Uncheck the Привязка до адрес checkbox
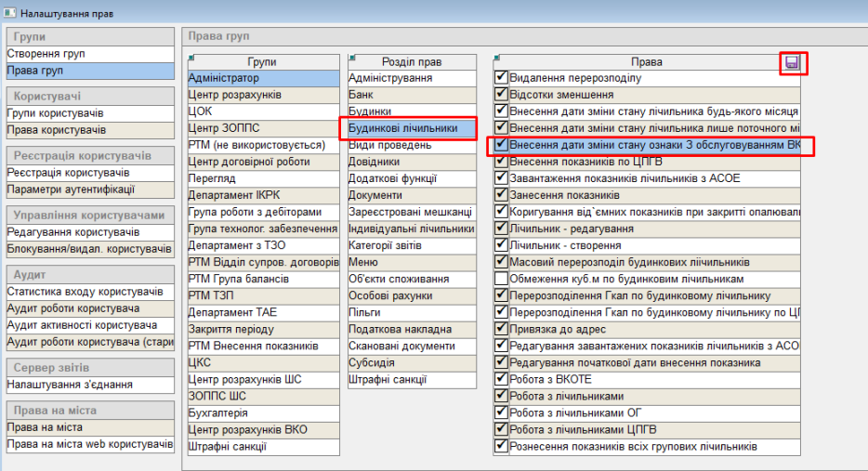 coord(502,329)
